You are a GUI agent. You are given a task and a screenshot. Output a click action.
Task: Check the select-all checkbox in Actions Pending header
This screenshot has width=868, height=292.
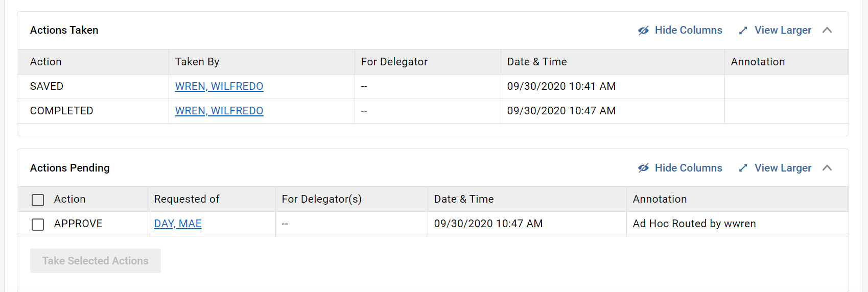coord(38,200)
